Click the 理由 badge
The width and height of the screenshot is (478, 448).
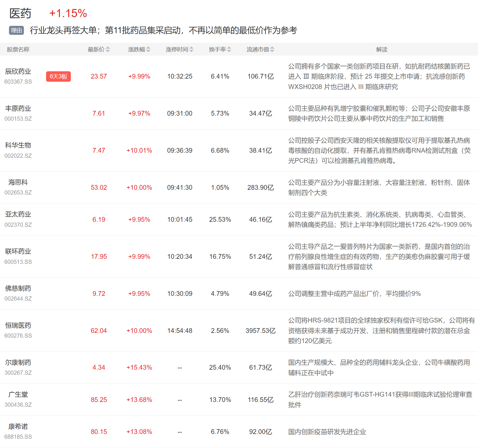click(16, 30)
